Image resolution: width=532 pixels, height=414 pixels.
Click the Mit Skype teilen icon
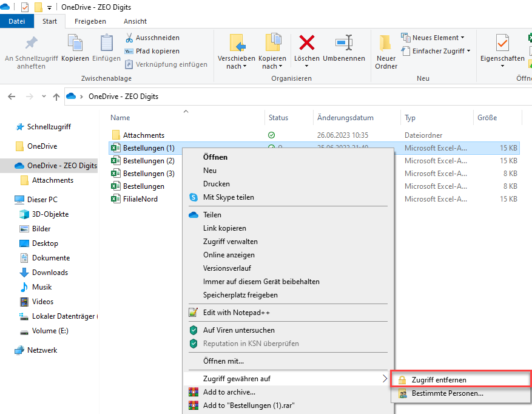[x=194, y=197]
